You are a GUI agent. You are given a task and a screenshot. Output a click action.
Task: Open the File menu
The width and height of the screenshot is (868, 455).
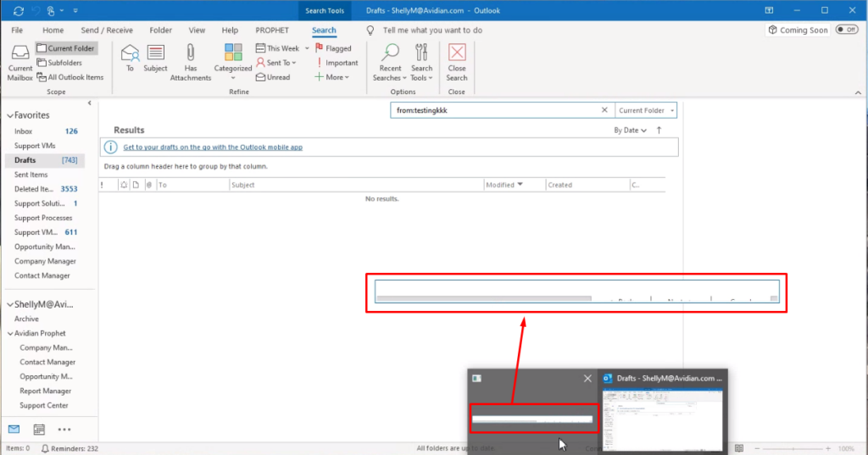point(17,30)
